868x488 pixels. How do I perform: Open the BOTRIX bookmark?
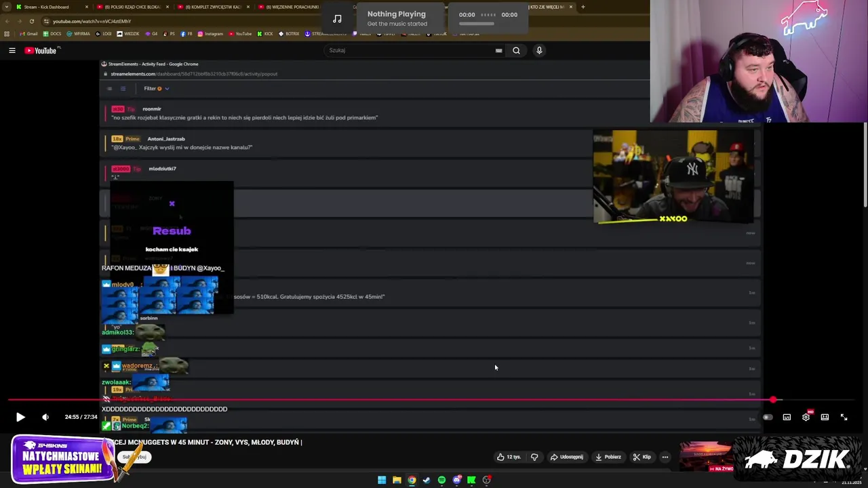tap(290, 34)
